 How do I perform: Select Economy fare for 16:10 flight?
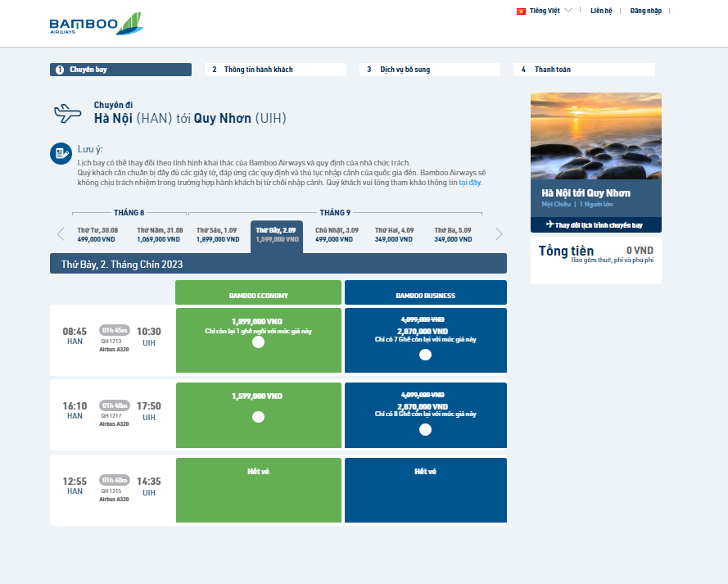(x=258, y=417)
